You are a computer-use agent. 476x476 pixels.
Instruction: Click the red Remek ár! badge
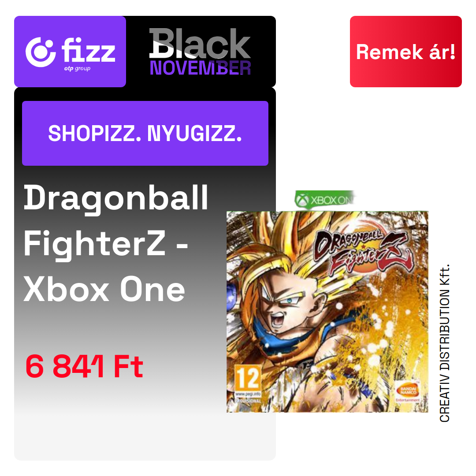[405, 52]
